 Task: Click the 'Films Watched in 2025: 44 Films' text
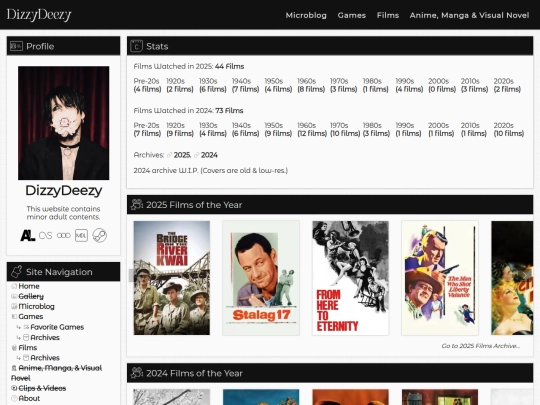click(x=189, y=66)
